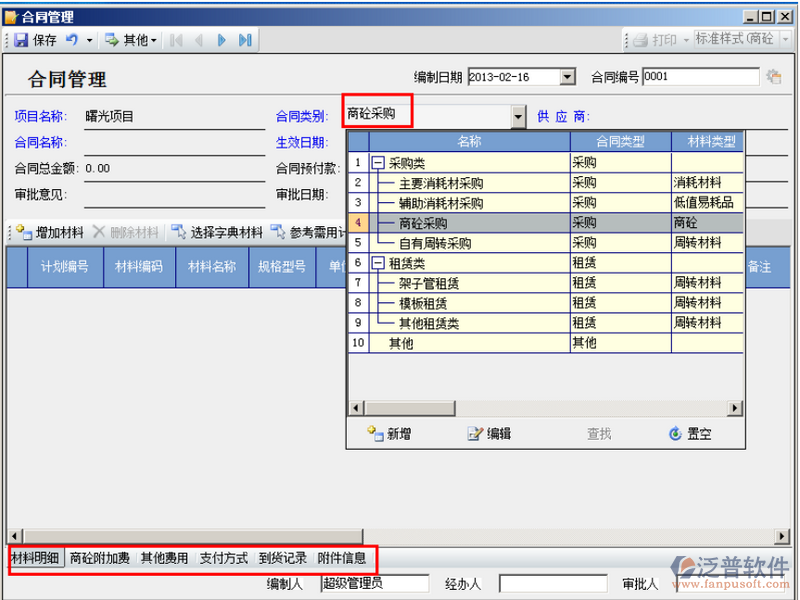Click the 合同编号 input field
800x600 pixels.
tap(700, 77)
